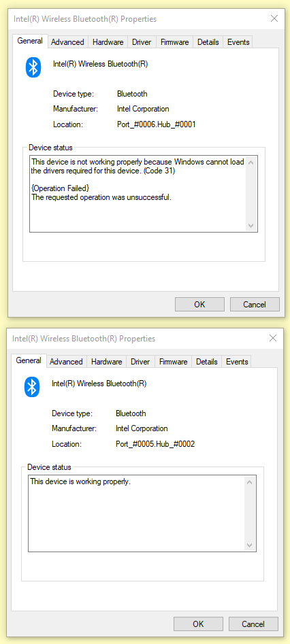Click scroll up arrow in upper status box

point(251,163)
